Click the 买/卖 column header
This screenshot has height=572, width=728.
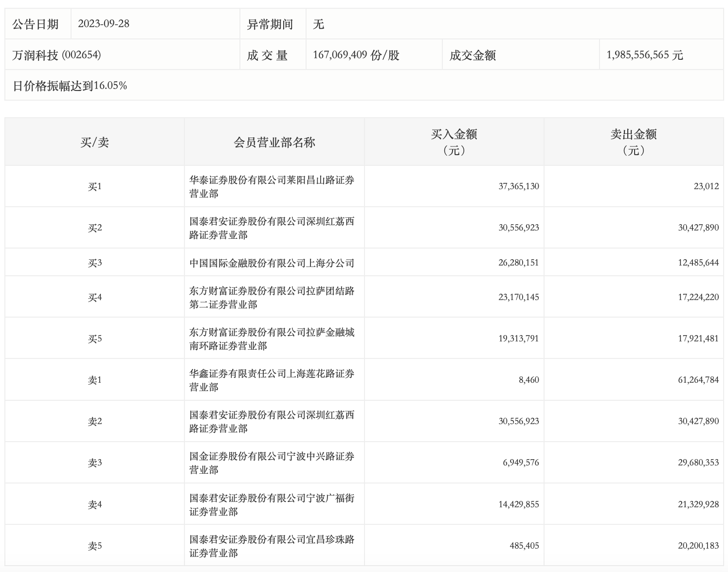[x=95, y=142]
